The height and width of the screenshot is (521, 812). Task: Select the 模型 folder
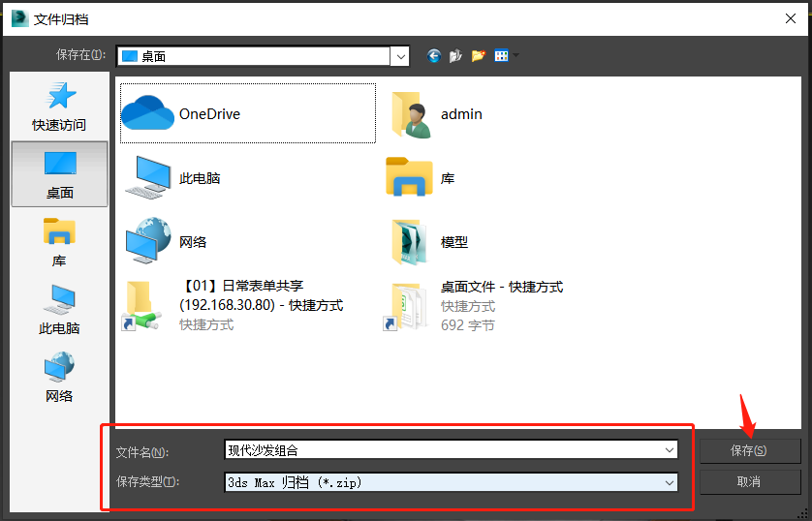coord(453,242)
